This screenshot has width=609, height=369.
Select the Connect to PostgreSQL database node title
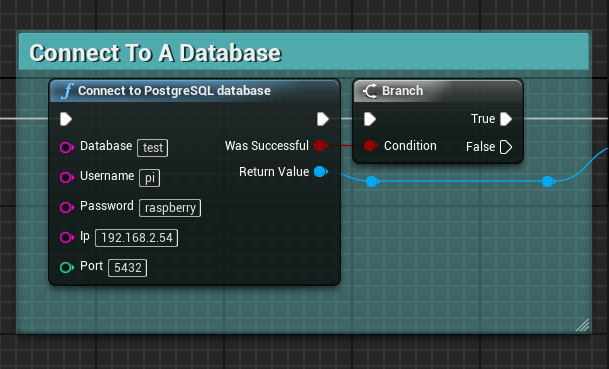[174, 91]
